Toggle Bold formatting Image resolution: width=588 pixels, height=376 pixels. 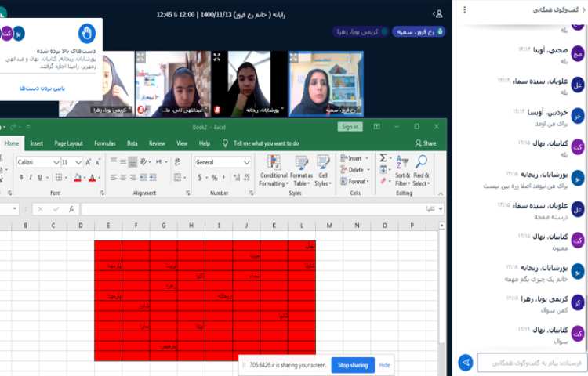click(20, 178)
